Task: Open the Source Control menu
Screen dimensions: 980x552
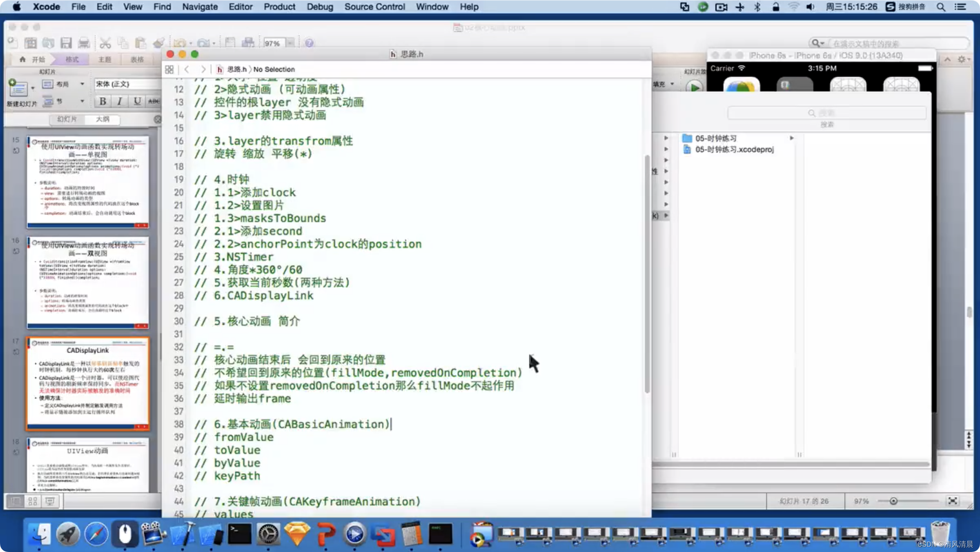Action: click(374, 7)
